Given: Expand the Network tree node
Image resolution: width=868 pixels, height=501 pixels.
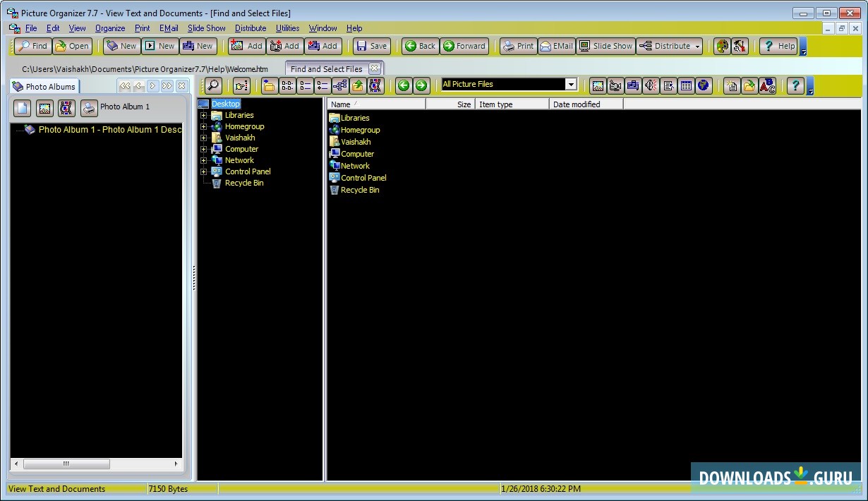Looking at the screenshot, I should click(204, 160).
